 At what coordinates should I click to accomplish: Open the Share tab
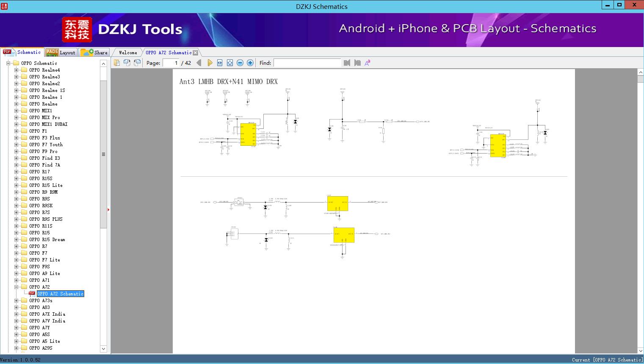click(94, 53)
